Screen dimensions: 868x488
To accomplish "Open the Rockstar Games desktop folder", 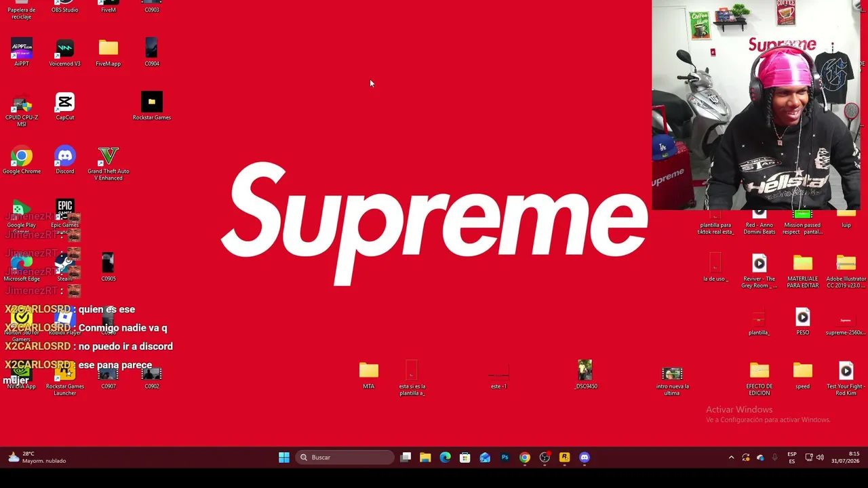I will click(x=152, y=107).
